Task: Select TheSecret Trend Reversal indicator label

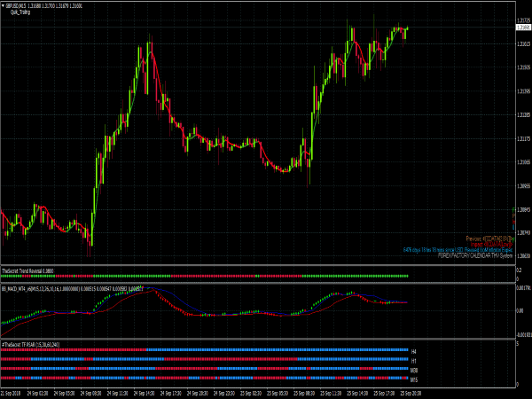Action: (27, 270)
